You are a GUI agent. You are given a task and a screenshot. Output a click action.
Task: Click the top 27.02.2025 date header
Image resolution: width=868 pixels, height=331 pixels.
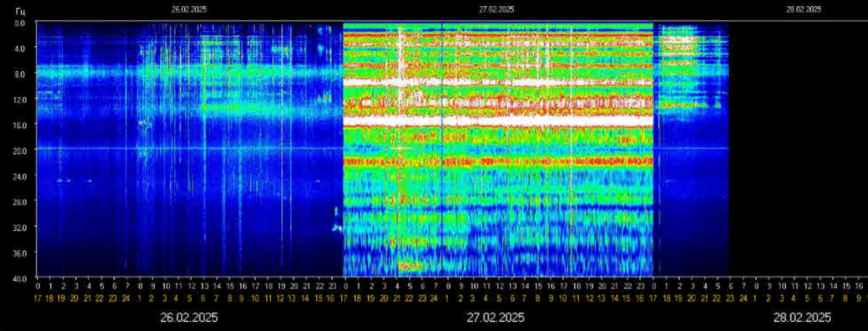click(x=497, y=10)
